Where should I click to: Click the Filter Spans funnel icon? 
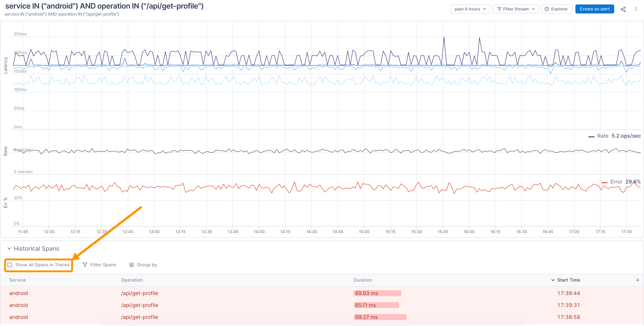(x=85, y=265)
